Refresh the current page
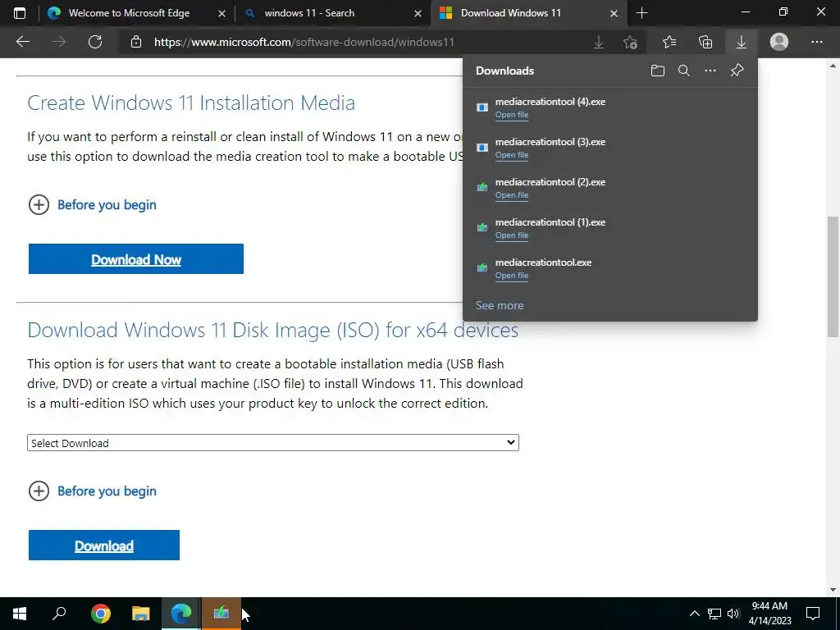The image size is (840, 630). (x=95, y=42)
